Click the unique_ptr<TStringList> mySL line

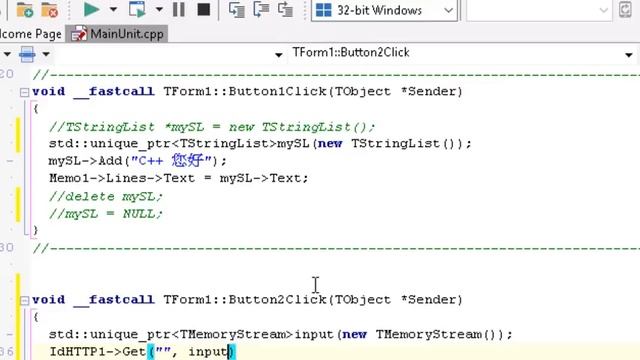point(260,144)
